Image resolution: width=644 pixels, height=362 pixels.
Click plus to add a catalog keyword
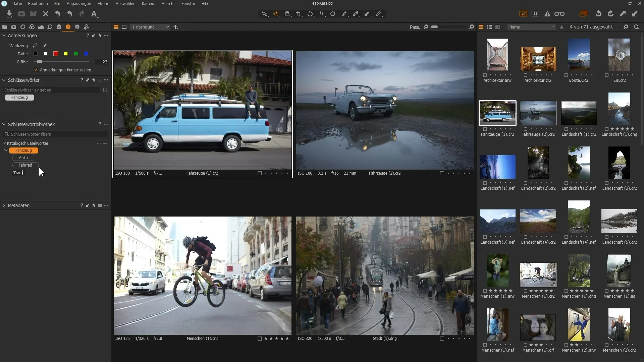point(105,143)
